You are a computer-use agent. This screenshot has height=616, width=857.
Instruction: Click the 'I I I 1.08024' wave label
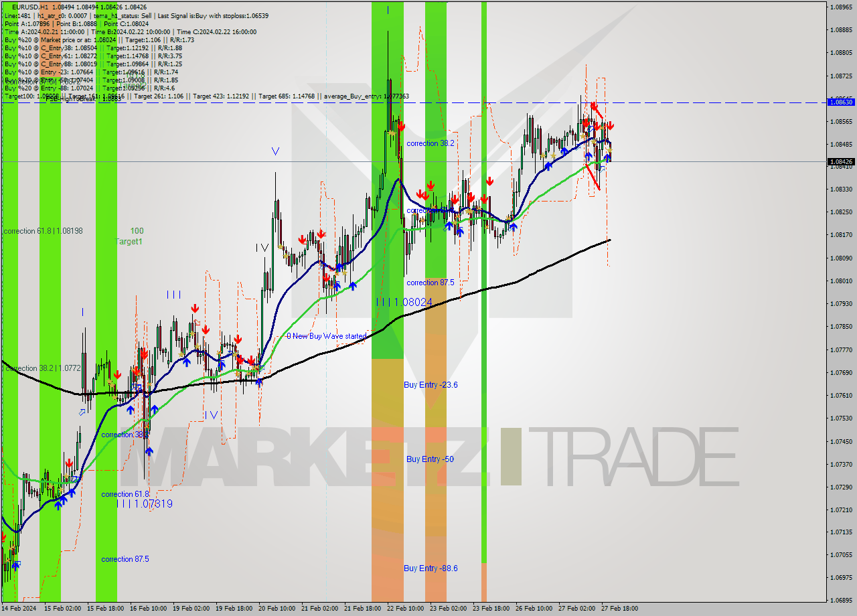point(404,303)
